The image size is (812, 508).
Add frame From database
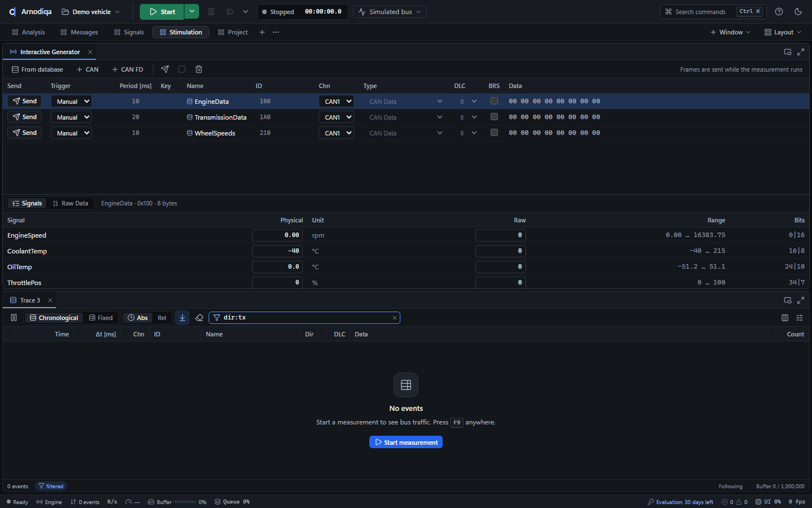pos(37,69)
